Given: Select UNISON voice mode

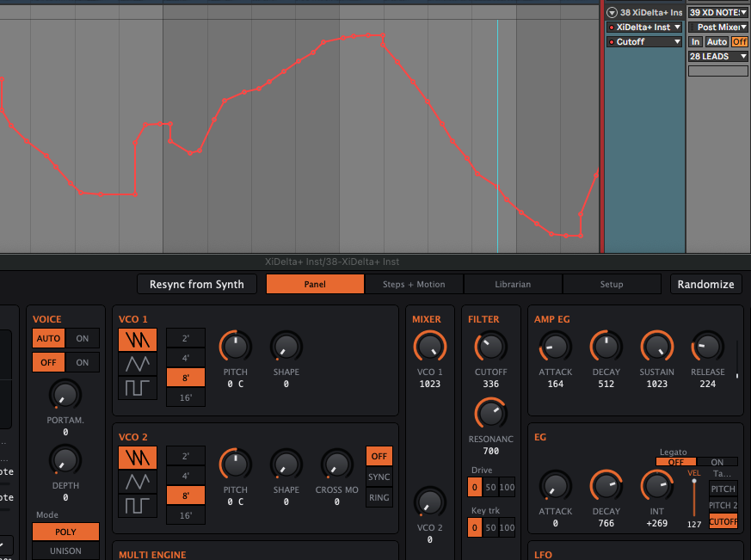Looking at the screenshot, I should click(x=65, y=551).
